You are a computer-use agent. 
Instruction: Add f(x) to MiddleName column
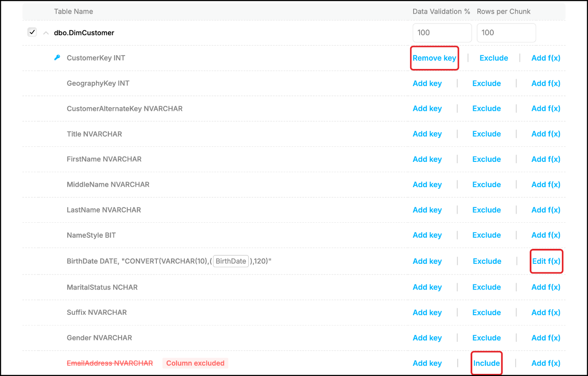(546, 185)
